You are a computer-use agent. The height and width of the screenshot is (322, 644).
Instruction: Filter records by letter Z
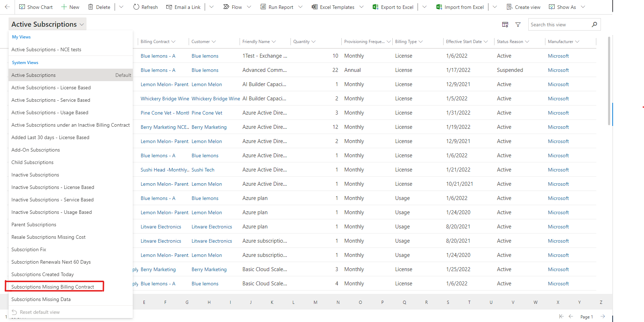click(601, 302)
